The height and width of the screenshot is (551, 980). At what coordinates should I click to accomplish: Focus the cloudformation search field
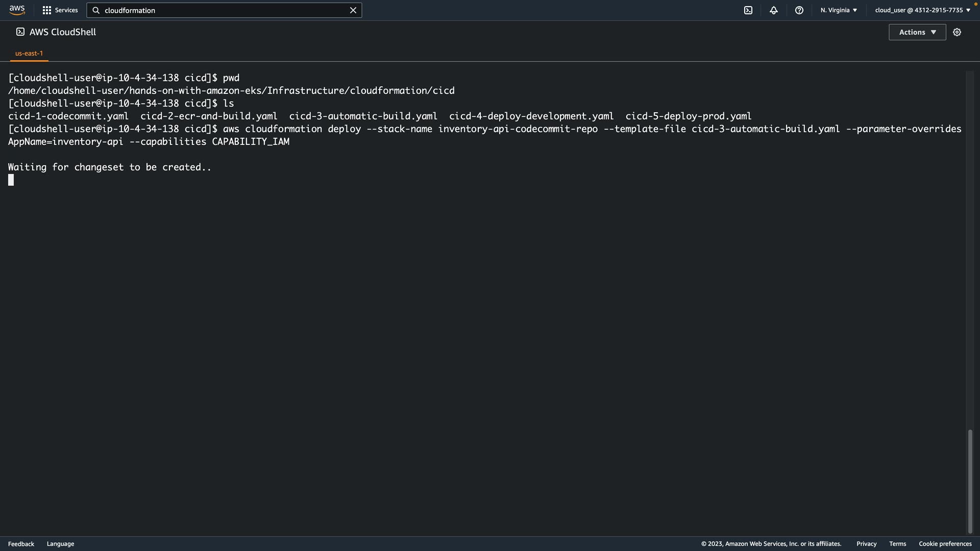click(225, 10)
